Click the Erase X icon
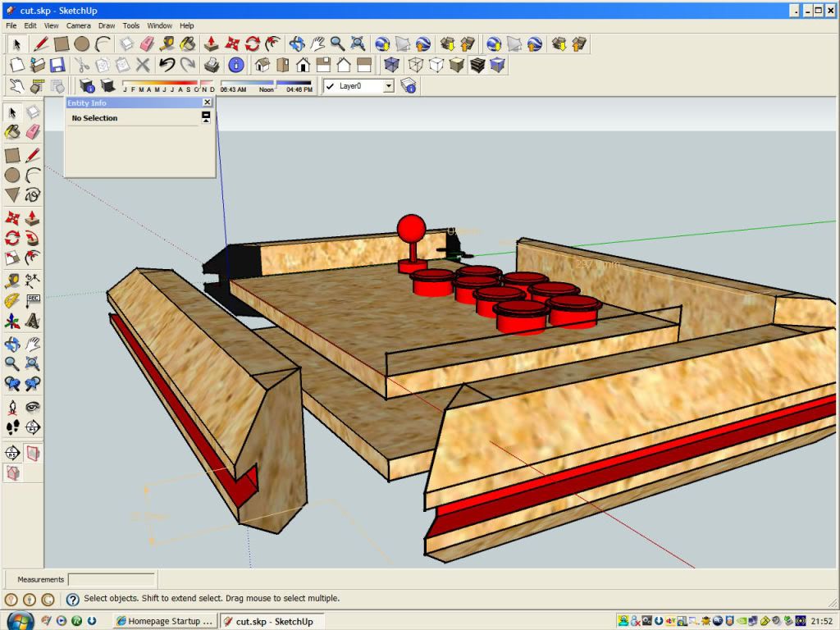 143,66
